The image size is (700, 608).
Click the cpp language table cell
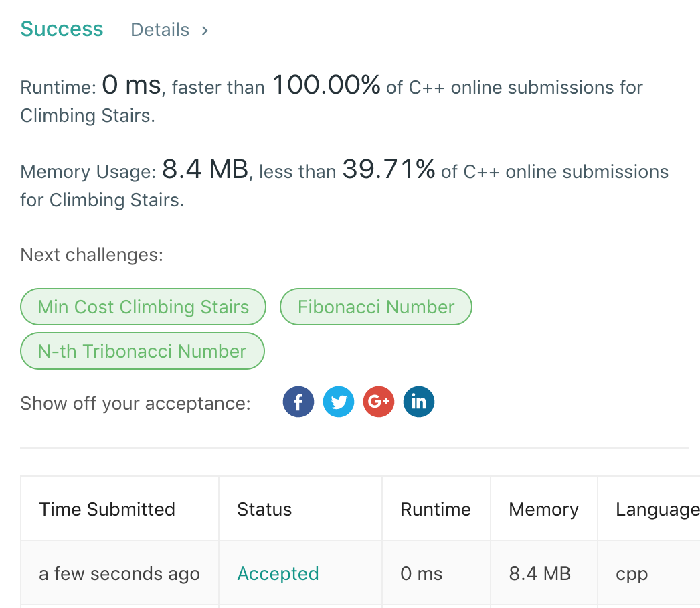pos(632,574)
